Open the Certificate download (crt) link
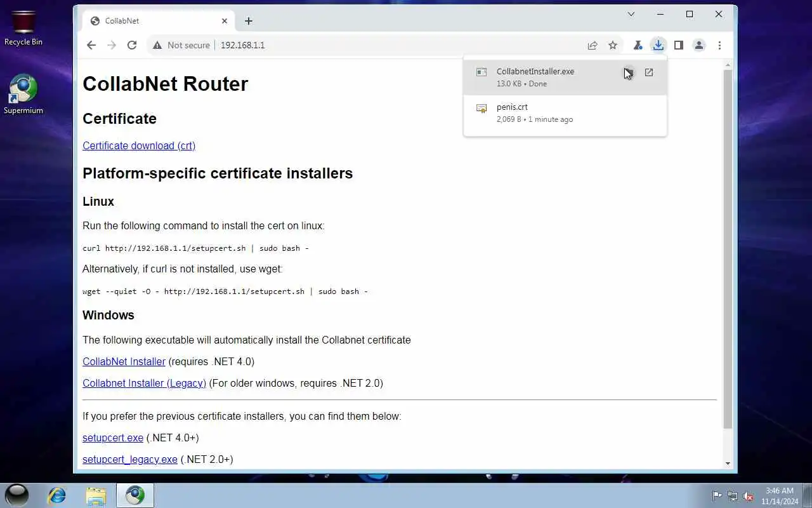 (x=139, y=145)
